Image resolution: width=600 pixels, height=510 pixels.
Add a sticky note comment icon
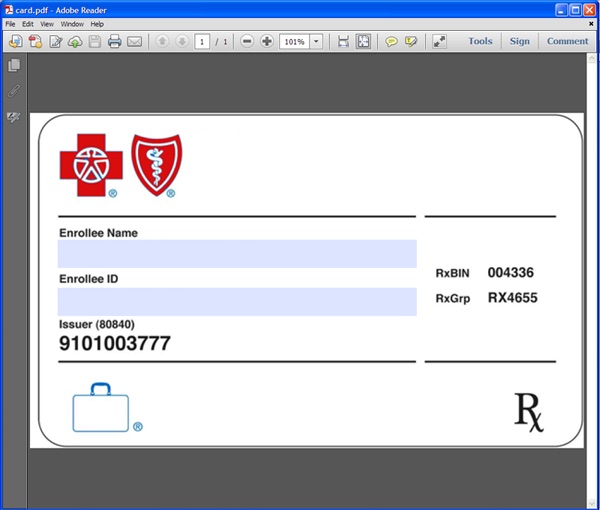[x=391, y=41]
